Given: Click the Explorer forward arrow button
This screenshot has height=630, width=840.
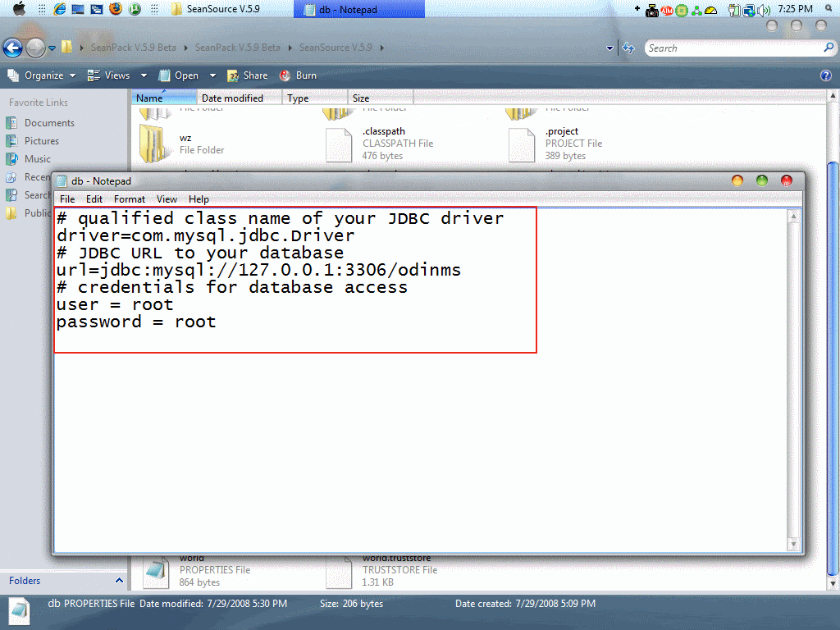Looking at the screenshot, I should point(35,48).
